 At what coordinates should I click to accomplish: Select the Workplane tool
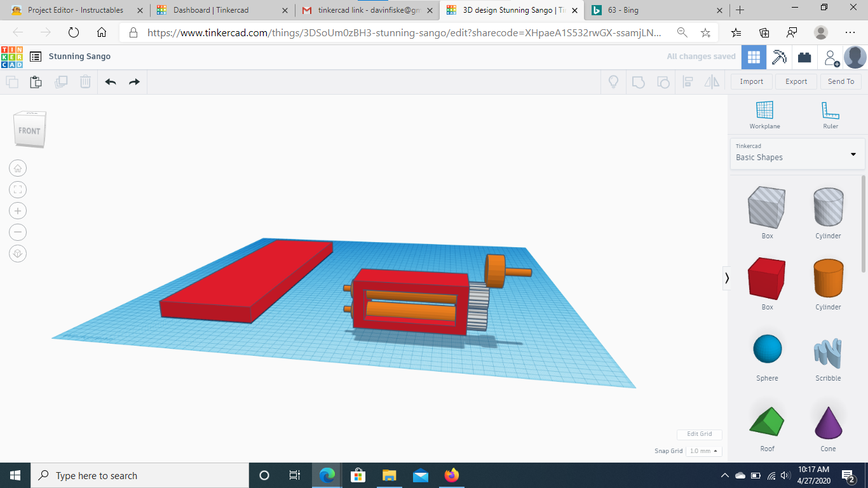click(x=764, y=115)
